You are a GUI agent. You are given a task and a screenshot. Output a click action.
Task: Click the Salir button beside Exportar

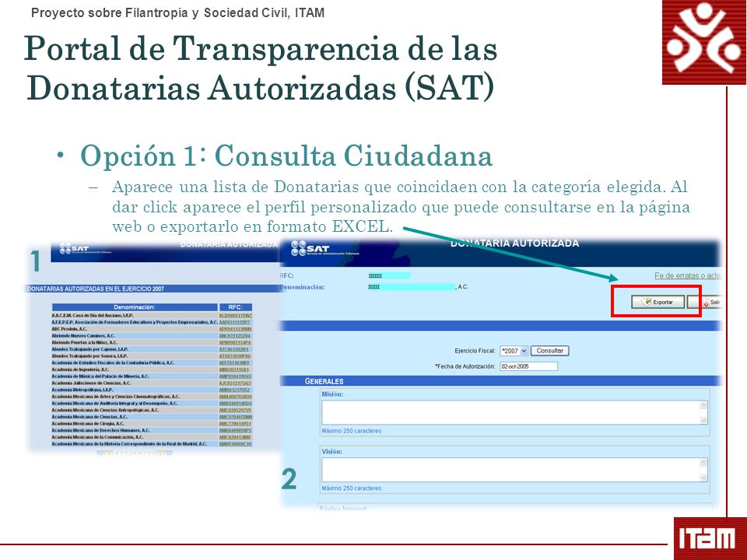click(x=705, y=302)
